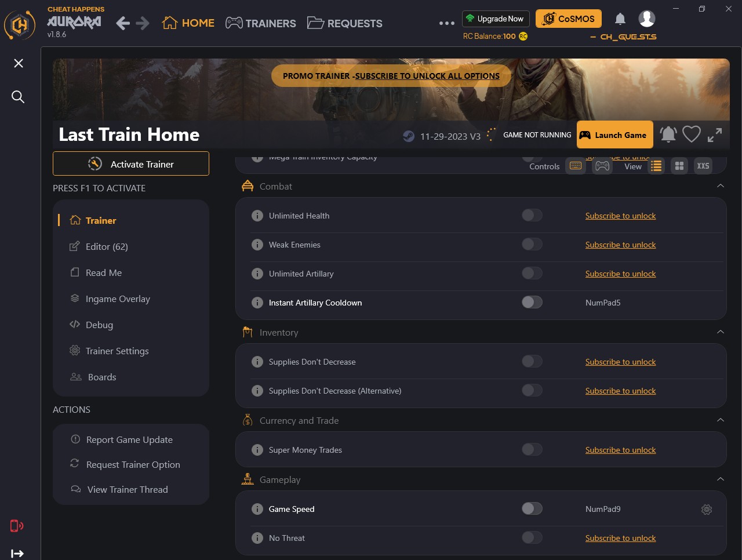Screen dimensions: 742x560
Task: Click Subscribe to unlock for Weak Enemies
Action: (x=620, y=245)
